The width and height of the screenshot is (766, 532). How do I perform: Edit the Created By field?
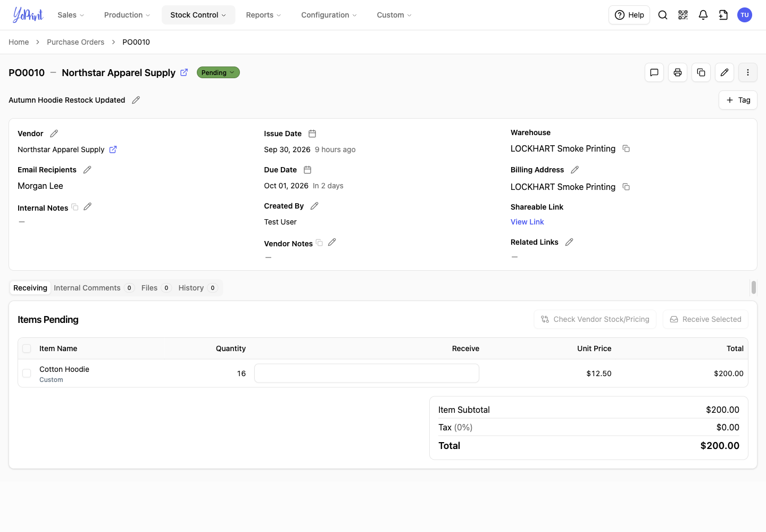click(314, 206)
